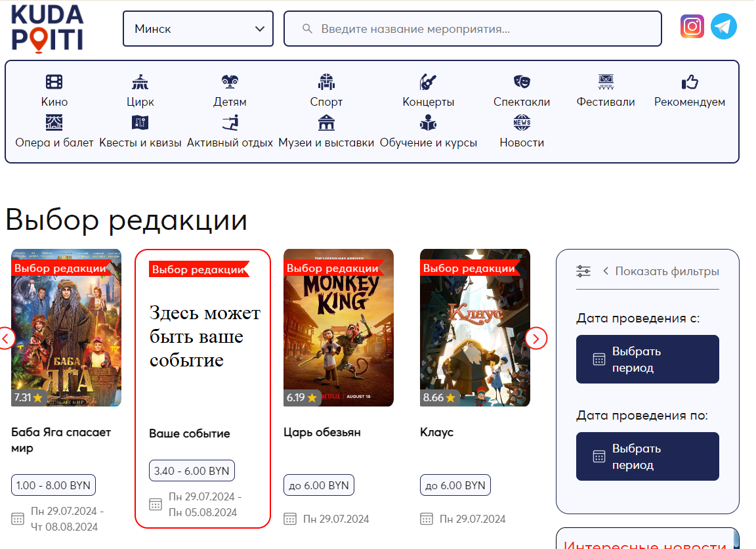This screenshot has width=756, height=549.
Task: Click Клаус до 6.00 BYN price tag
Action: [455, 485]
